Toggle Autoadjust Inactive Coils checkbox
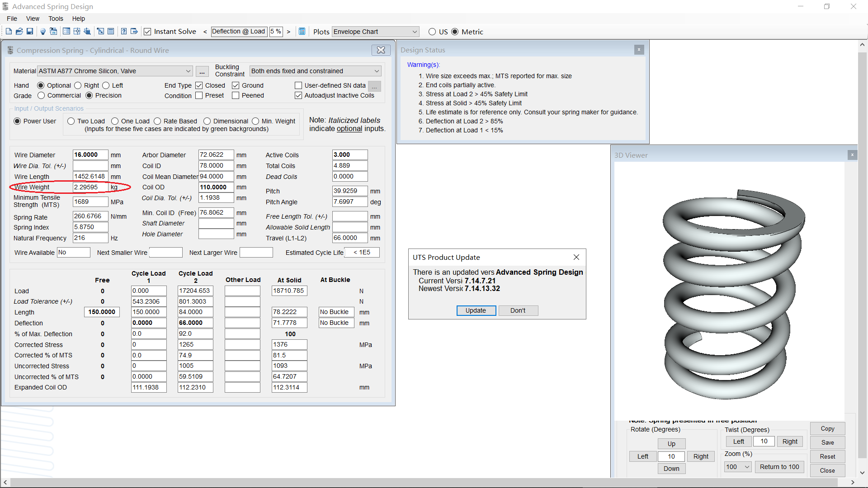The height and width of the screenshot is (488, 868). pyautogui.click(x=298, y=95)
